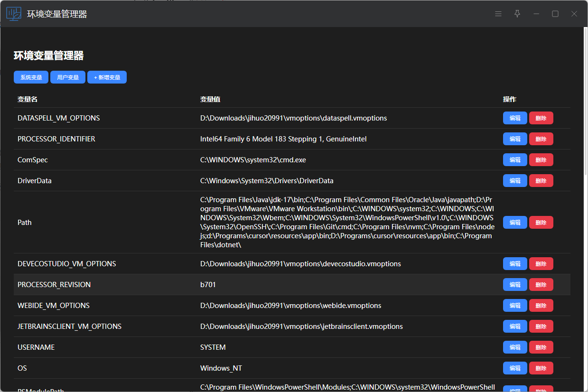Open the hamburger menu in title bar
588x392 pixels.
(498, 14)
